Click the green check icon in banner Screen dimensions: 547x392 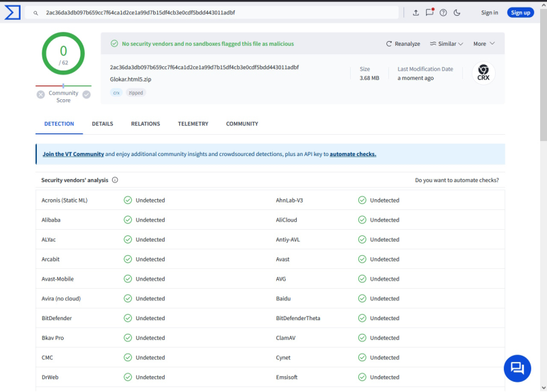[x=114, y=44]
